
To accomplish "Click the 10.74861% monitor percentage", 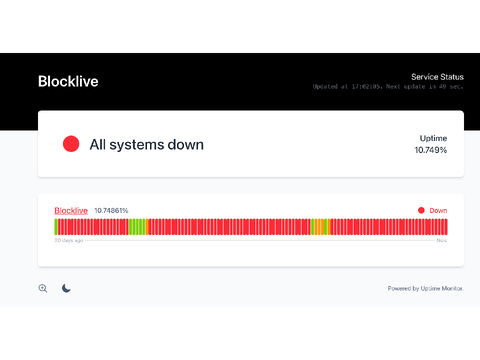I will [x=111, y=211].
